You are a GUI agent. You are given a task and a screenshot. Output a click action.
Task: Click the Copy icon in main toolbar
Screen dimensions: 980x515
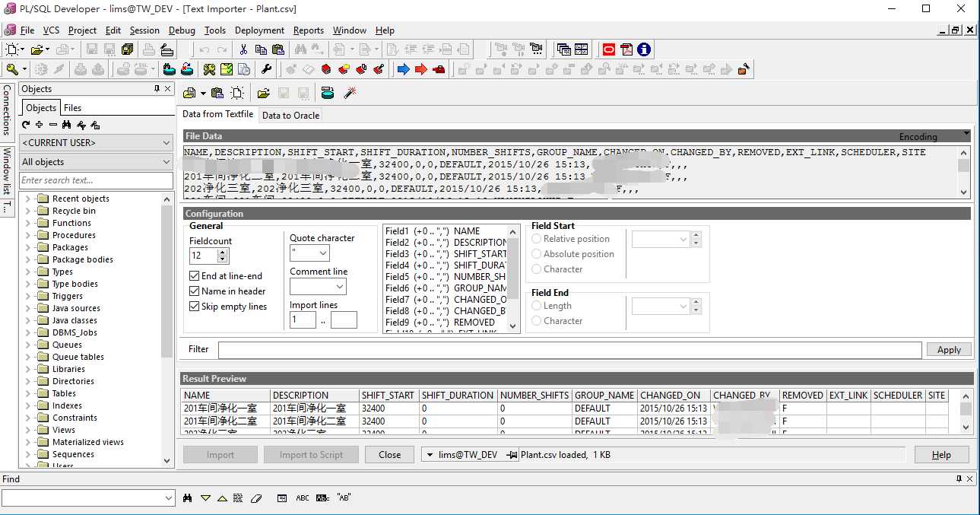pyautogui.click(x=261, y=49)
